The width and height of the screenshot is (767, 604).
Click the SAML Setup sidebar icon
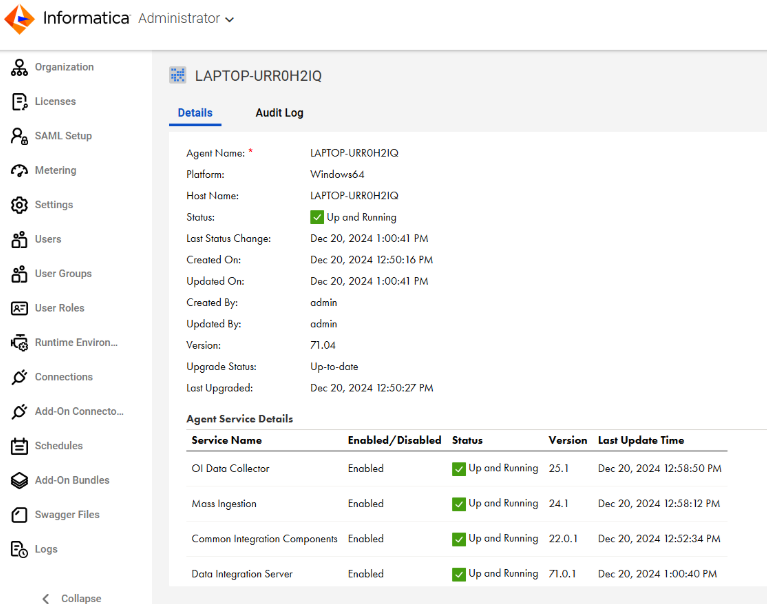point(19,136)
